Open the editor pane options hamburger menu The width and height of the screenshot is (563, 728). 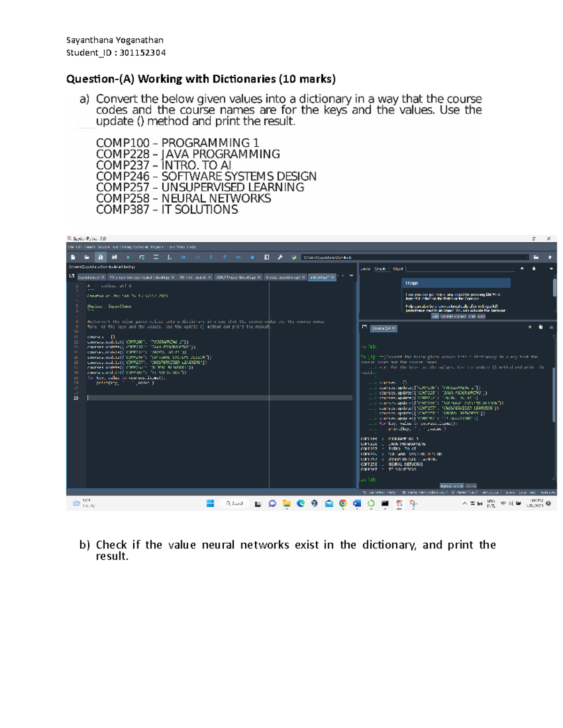(x=351, y=276)
